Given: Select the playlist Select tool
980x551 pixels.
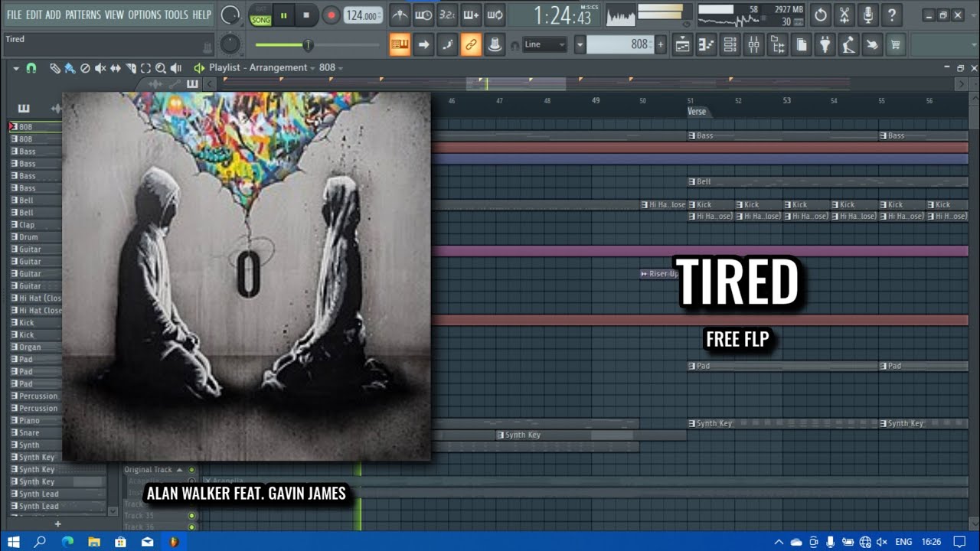Looking at the screenshot, I should point(145,68).
